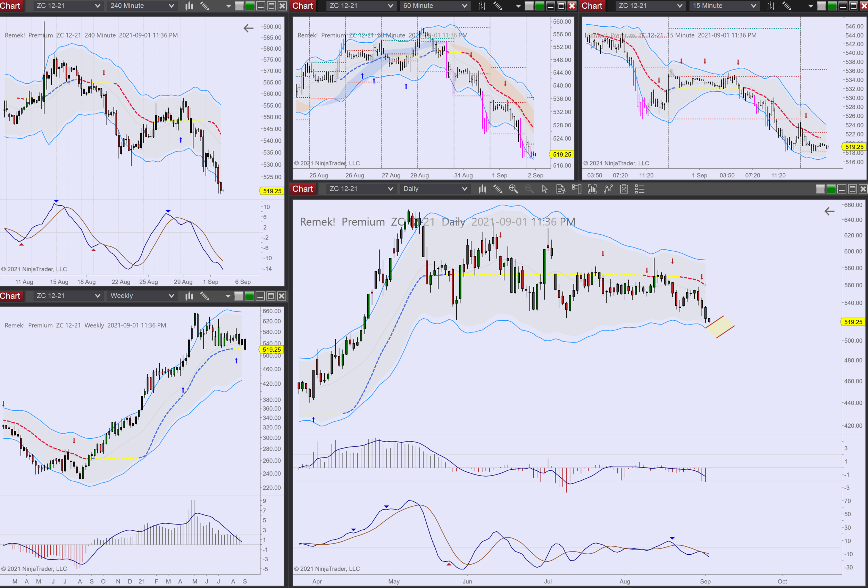The height and width of the screenshot is (588, 868).
Task: Open bar type selector in Daily chart
Action: tap(482, 189)
